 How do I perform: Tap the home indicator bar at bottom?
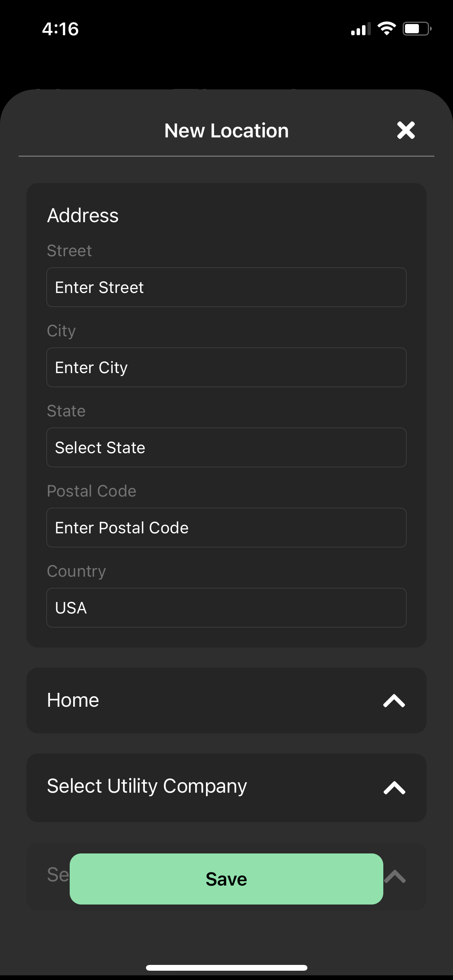[226, 968]
